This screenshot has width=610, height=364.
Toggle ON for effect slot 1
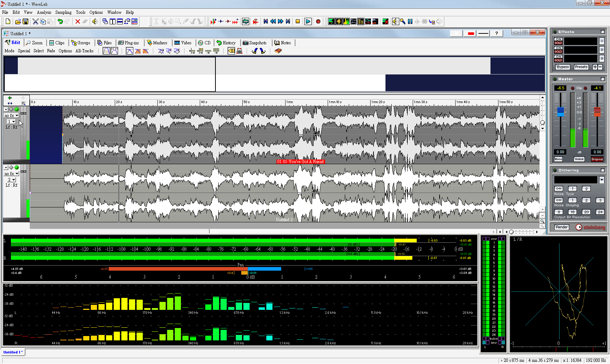tap(558, 39)
